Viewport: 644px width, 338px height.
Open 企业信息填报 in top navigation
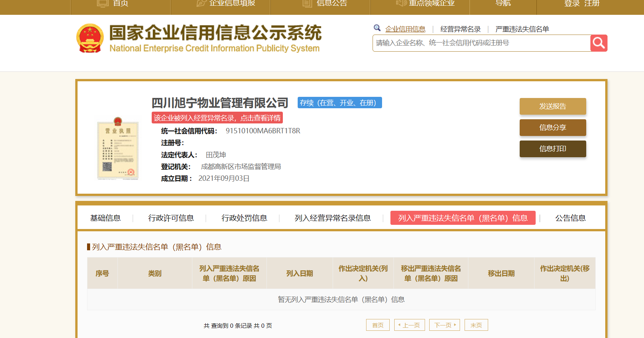[x=232, y=3]
